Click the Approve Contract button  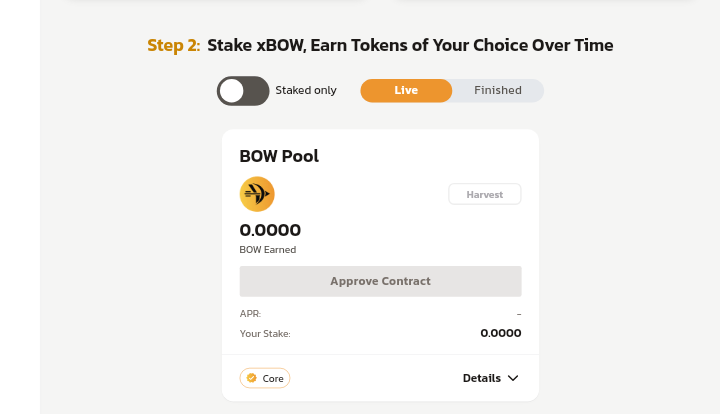(380, 281)
